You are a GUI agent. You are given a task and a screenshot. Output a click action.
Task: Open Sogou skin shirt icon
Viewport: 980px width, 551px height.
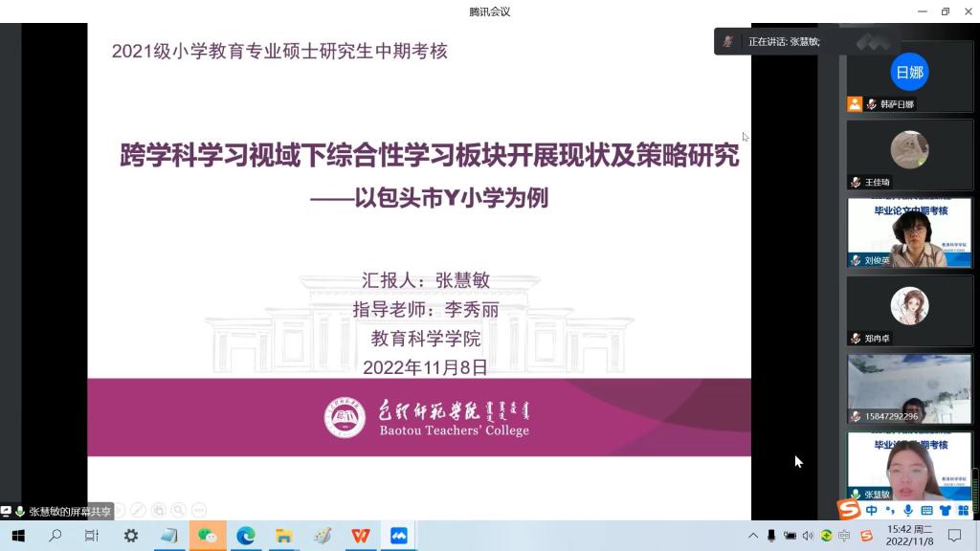click(946, 511)
